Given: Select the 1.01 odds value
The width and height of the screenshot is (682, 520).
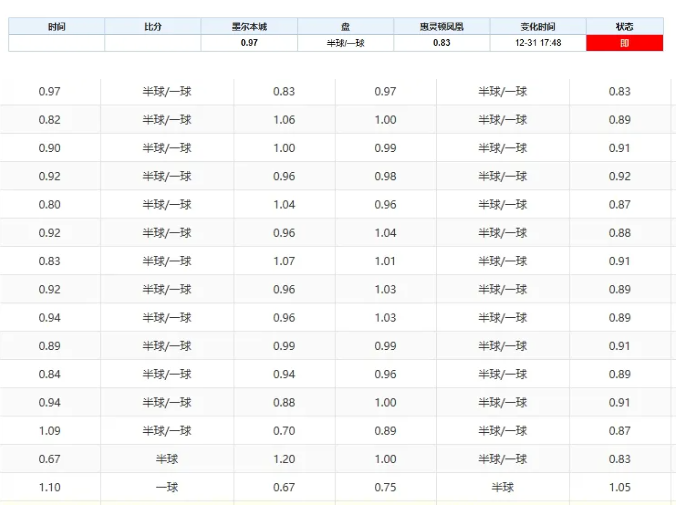Looking at the screenshot, I should point(385,261).
